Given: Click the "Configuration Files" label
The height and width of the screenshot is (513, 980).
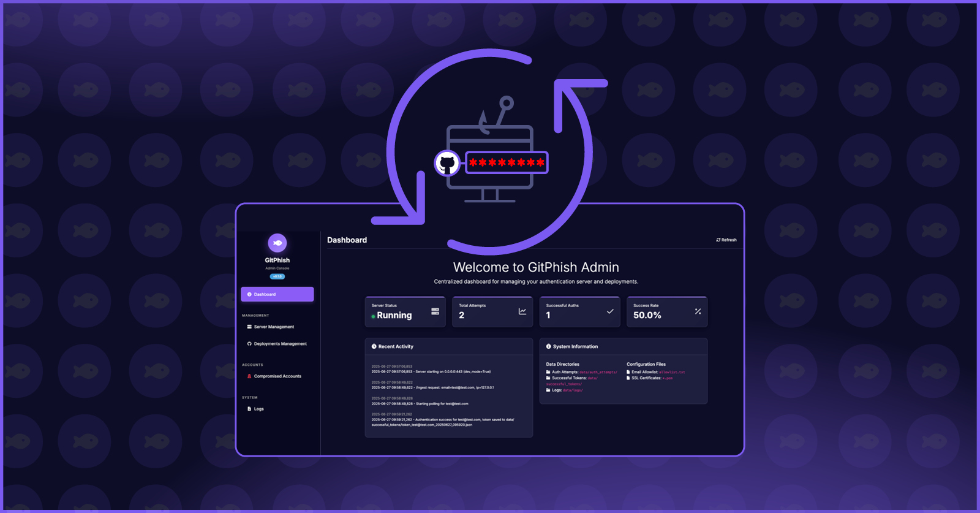Looking at the screenshot, I should coord(646,364).
